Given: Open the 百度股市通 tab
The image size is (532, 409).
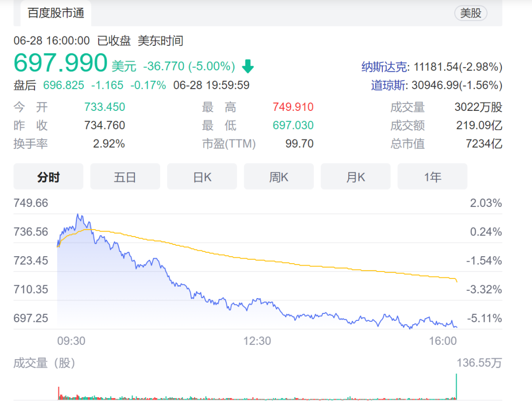Looking at the screenshot, I should tap(56, 13).
